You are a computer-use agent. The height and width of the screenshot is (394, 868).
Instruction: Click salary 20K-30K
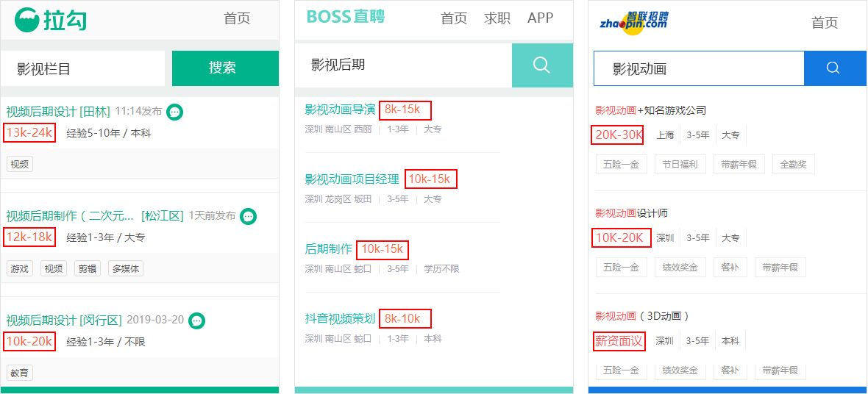coord(617,135)
